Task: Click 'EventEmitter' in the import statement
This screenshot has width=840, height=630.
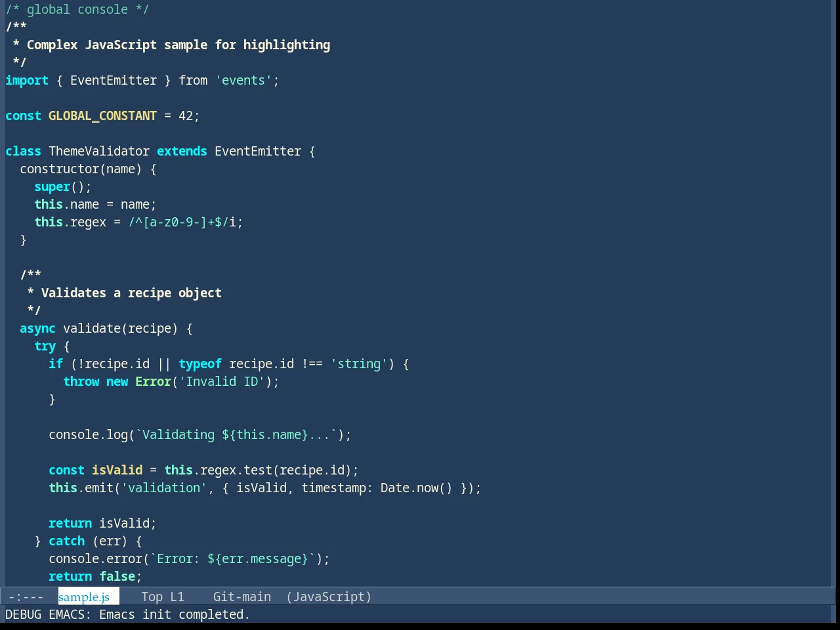Action: click(114, 80)
